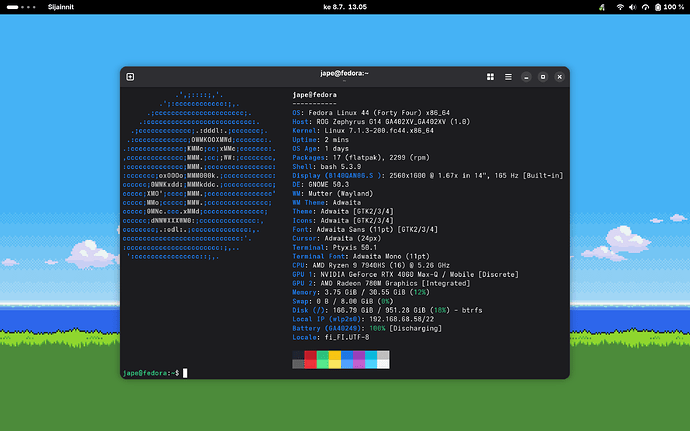Open activities via workspace indicator pill

[13, 7]
